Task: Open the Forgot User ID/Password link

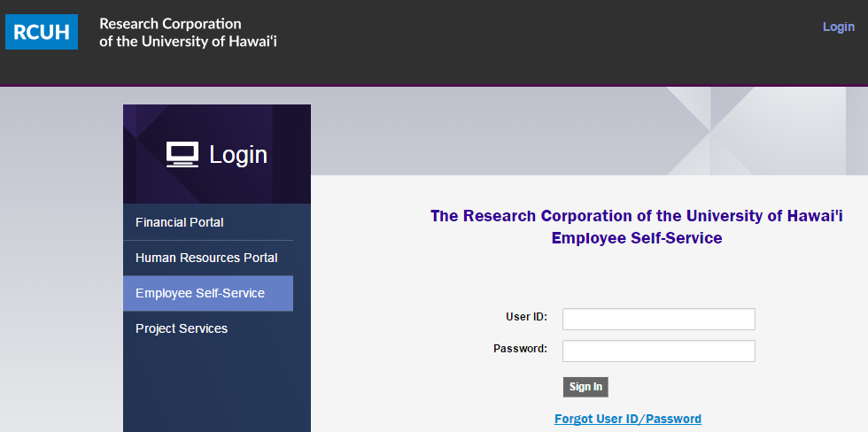Action: tap(628, 419)
